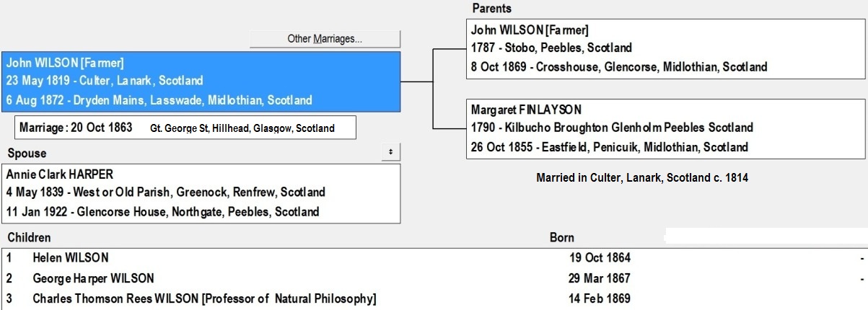
Task: Click Helen's birth date 19 Oct 1864
Action: 600,258
